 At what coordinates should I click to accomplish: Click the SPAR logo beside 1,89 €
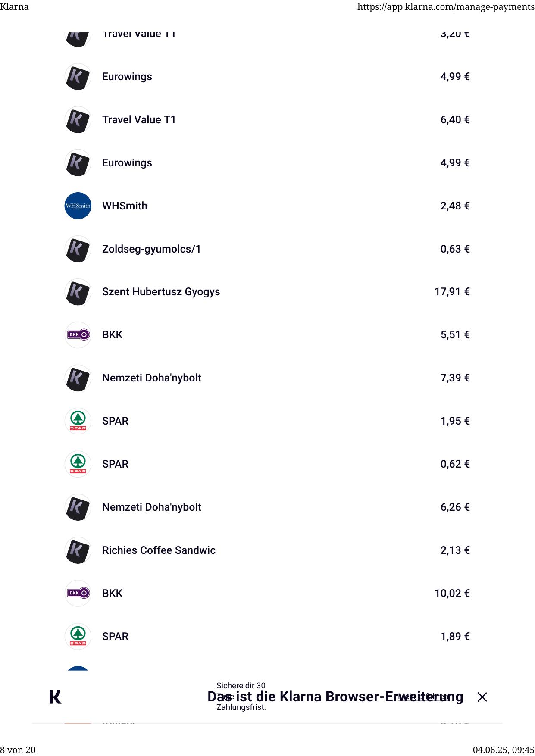[x=78, y=637]
